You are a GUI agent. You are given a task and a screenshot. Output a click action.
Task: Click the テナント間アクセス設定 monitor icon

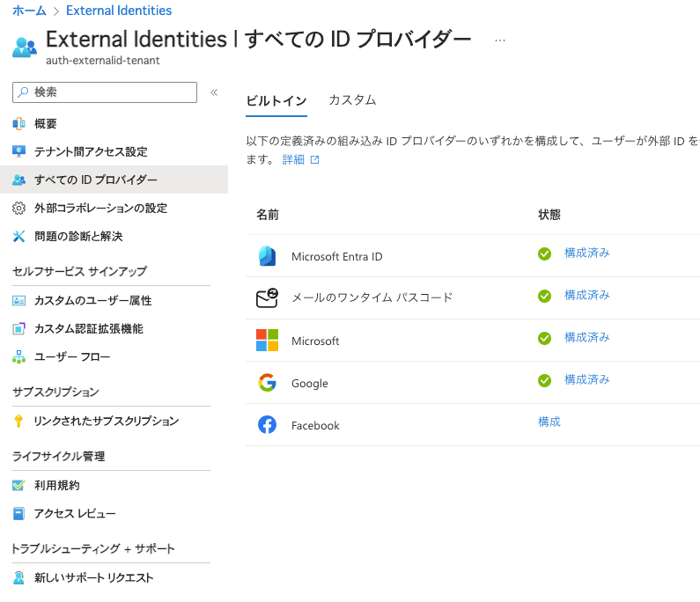[x=18, y=151]
